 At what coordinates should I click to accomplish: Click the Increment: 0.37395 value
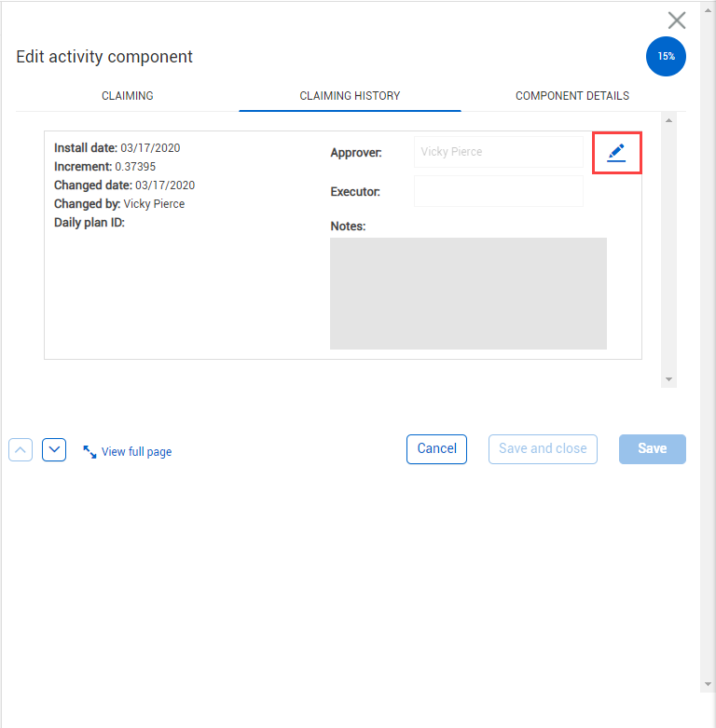[135, 167]
